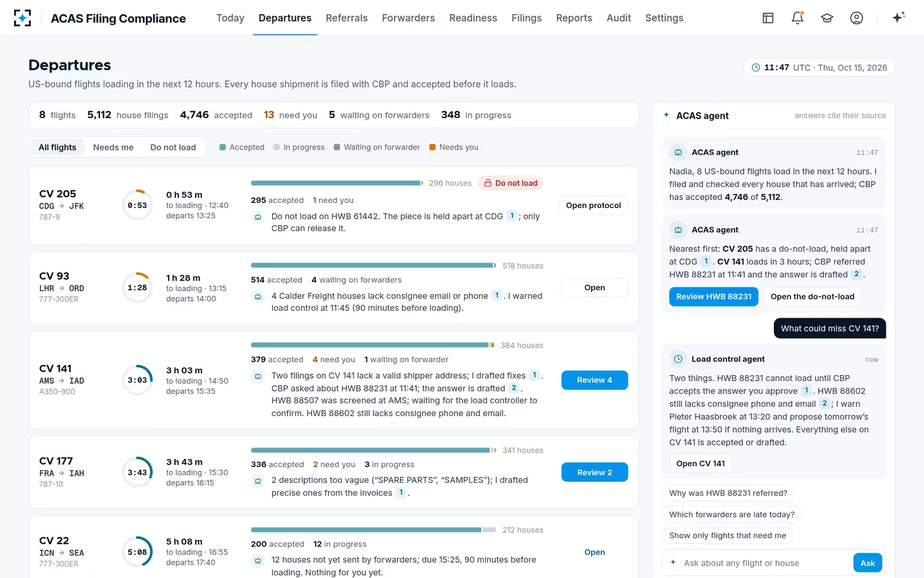Screen dimensions: 924x578
Task: Click the CV 205 countdown ring 0:53
Action: coord(137,206)
